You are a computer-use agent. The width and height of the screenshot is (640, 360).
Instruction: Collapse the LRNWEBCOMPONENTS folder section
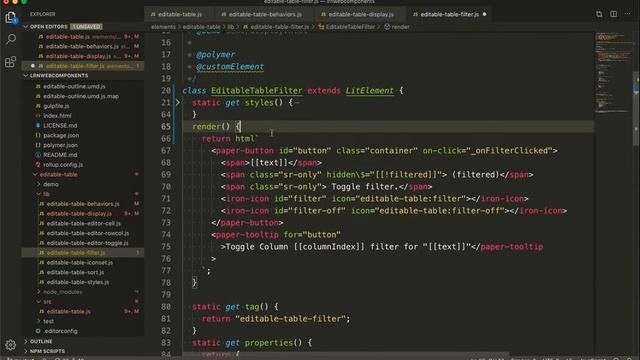tap(26, 76)
